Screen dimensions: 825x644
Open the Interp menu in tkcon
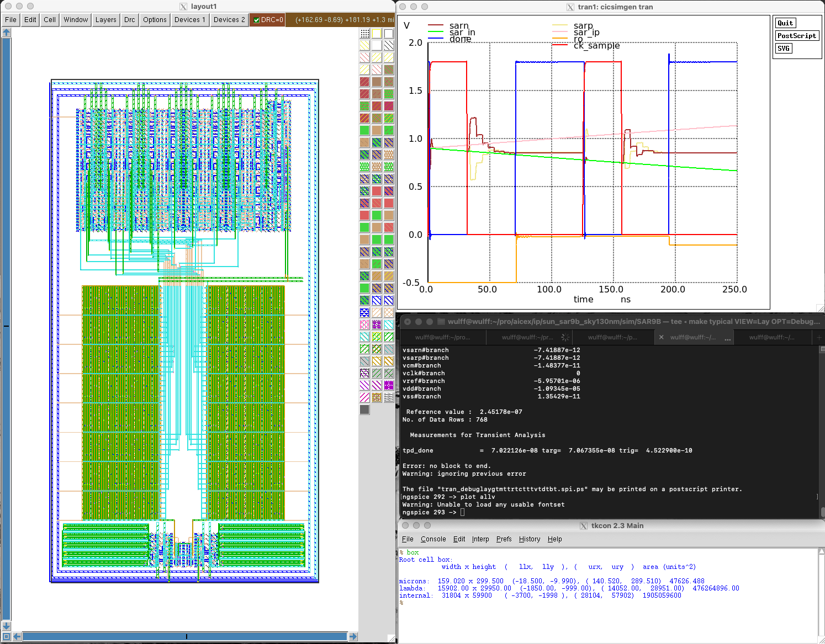click(480, 539)
